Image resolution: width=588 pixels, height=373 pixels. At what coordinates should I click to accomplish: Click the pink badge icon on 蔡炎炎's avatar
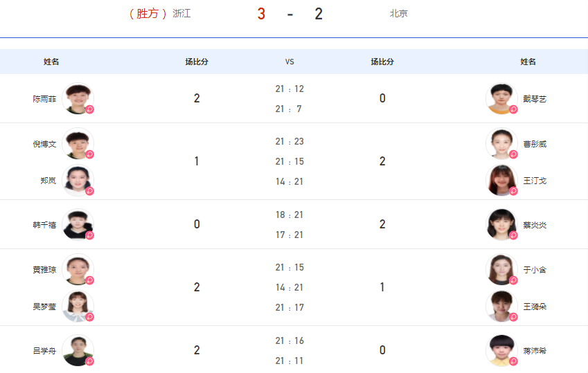pos(513,235)
